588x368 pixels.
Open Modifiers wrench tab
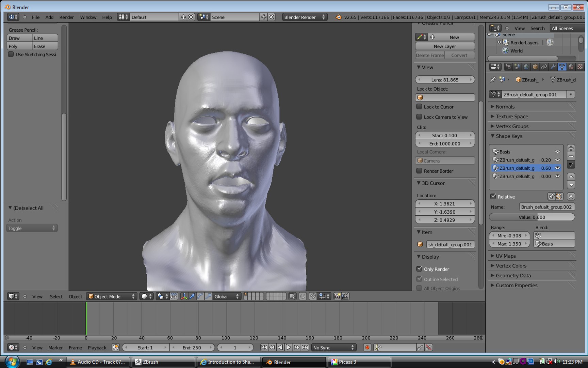(x=553, y=67)
